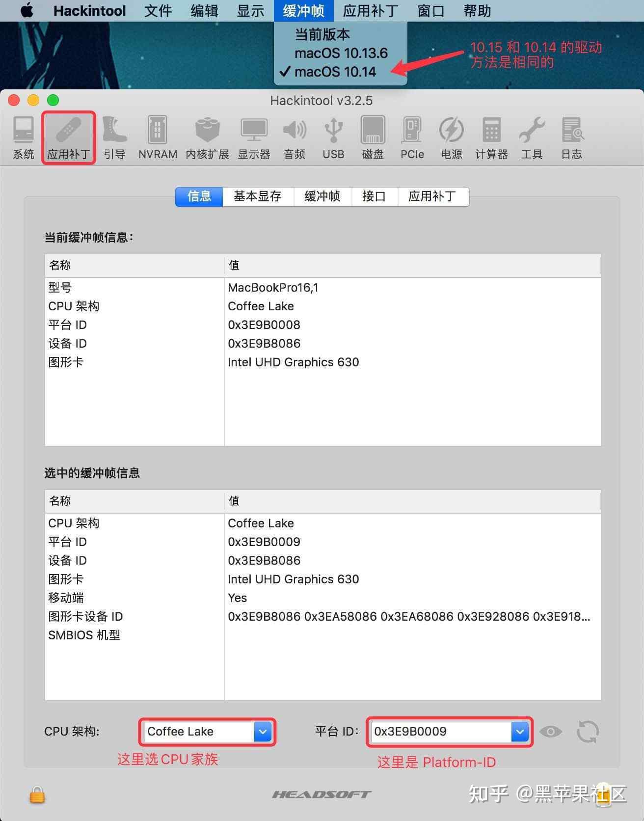Open the 帮助 menu
Screen dimensions: 644x821
click(x=477, y=10)
